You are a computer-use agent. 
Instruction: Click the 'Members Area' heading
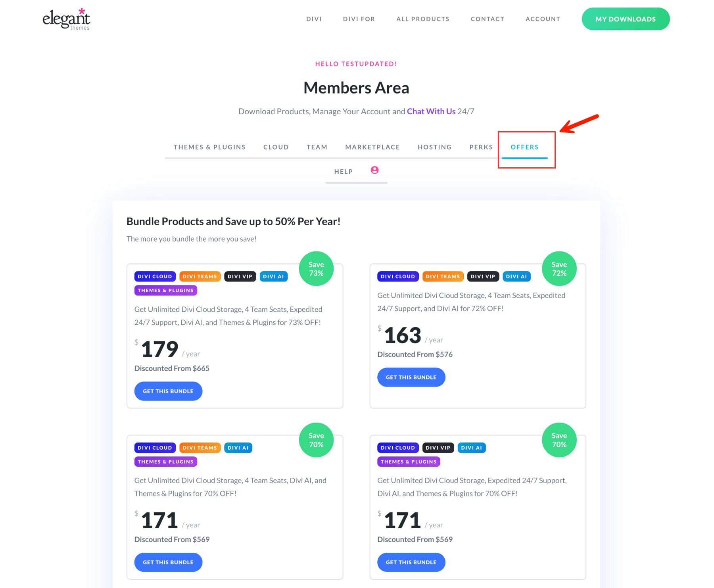click(356, 88)
